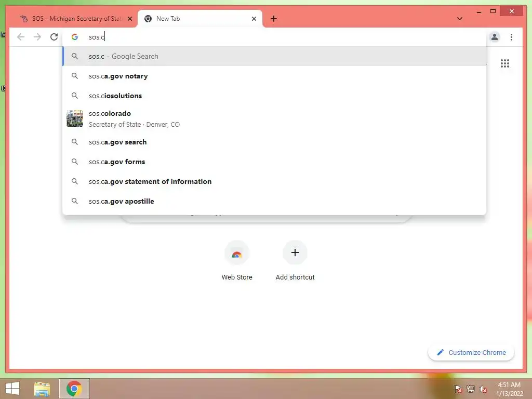Select 'sos.ca.gov apostille' suggestion

(x=274, y=201)
